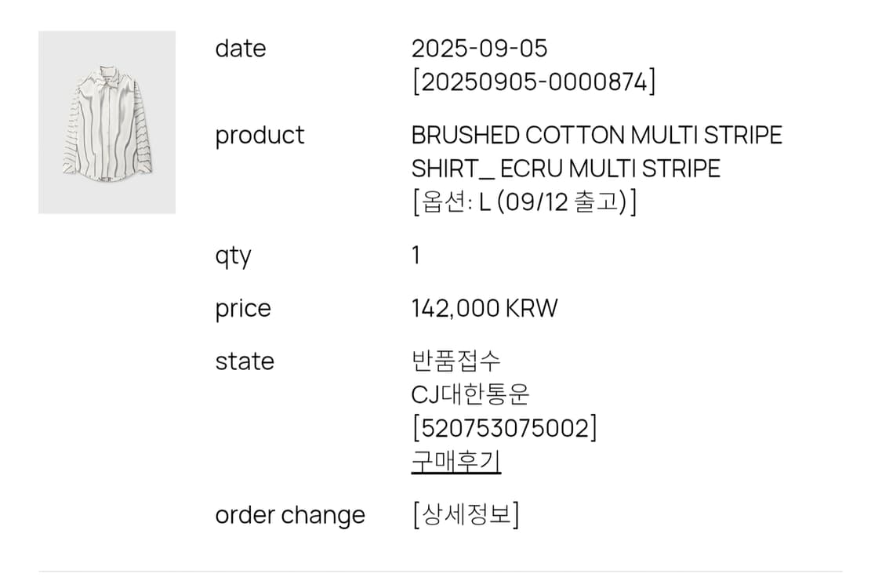Click the order date 2025-09-05
This screenshot has width=882, height=588.
479,48
